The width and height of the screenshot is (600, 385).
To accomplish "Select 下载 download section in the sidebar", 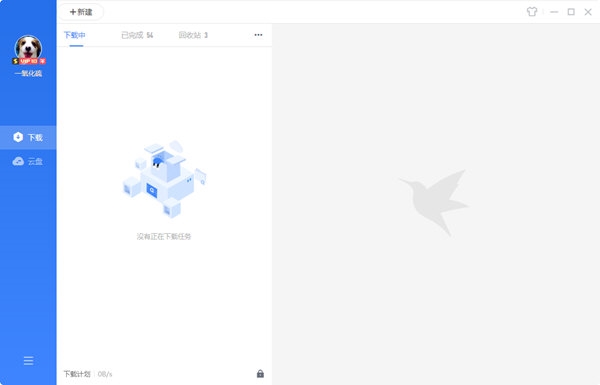I will pyautogui.click(x=28, y=137).
